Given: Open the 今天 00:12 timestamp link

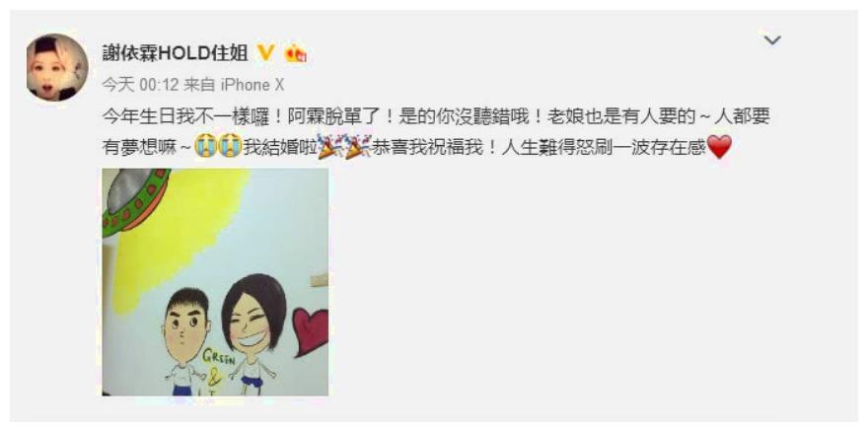Looking at the screenshot, I should click(141, 85).
